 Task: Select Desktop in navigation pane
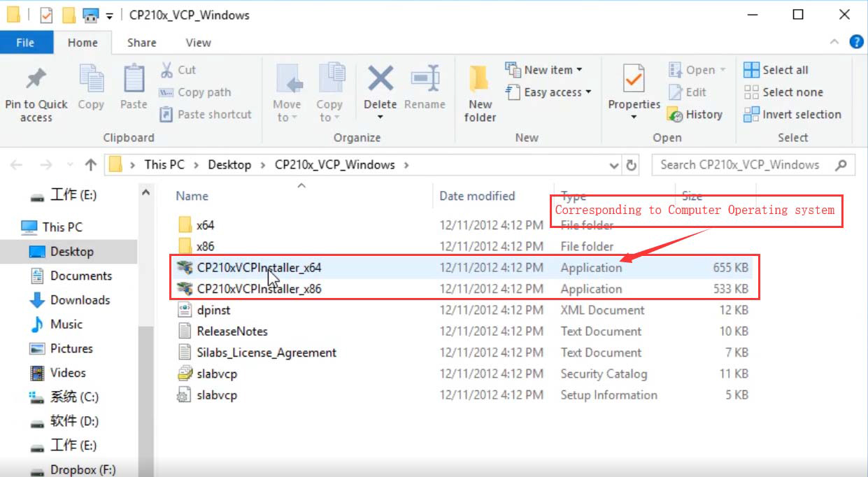[71, 251]
